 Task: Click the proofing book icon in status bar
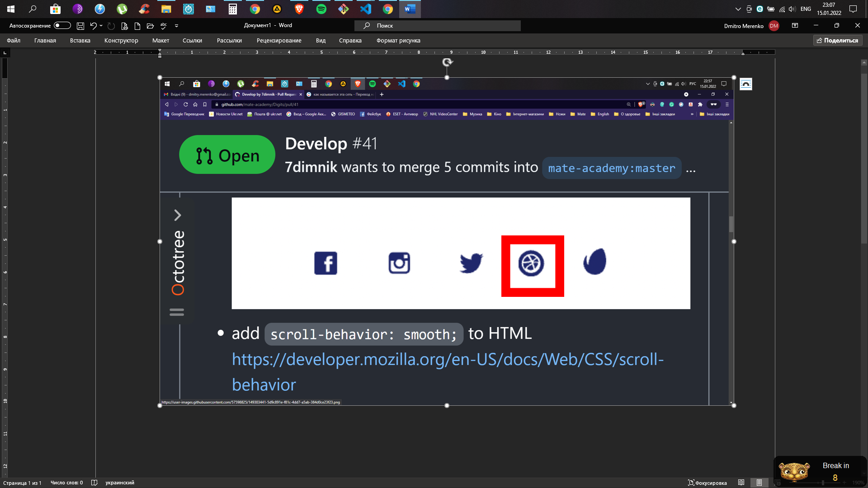click(94, 483)
